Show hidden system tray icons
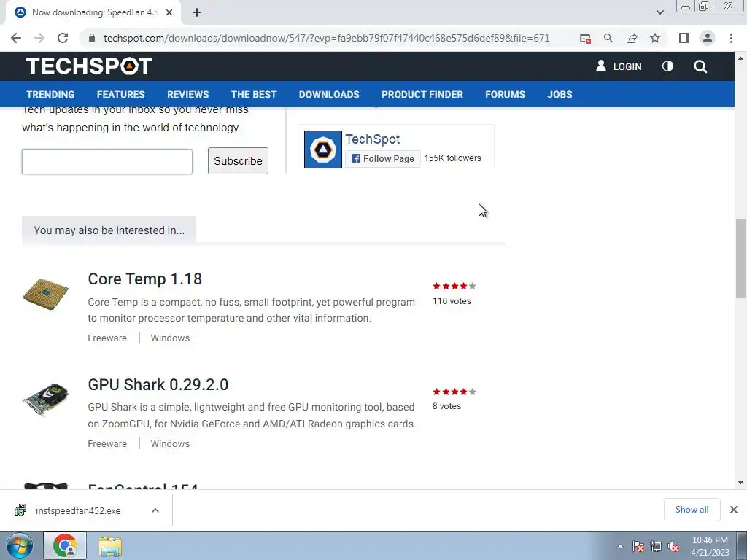 coord(620,546)
